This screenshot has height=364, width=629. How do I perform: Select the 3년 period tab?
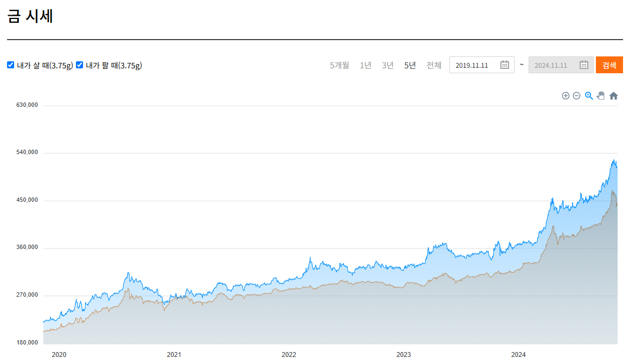tap(387, 65)
